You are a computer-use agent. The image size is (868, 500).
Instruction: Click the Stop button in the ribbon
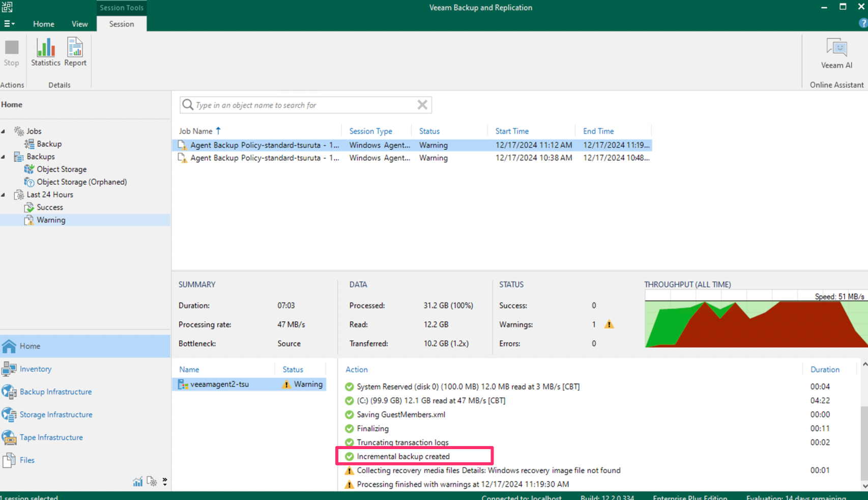point(11,52)
